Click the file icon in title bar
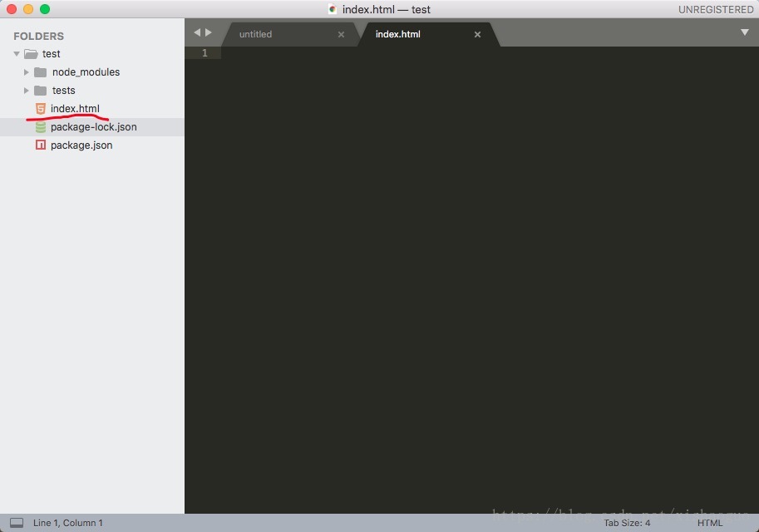Screen dimensions: 759x532 pyautogui.click(x=333, y=9)
